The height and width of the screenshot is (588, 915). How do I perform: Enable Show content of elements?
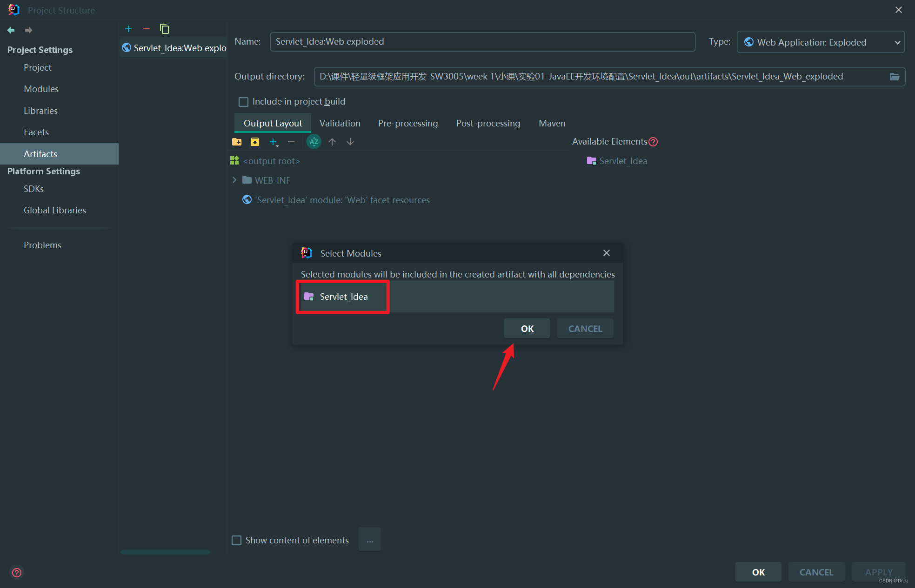click(237, 540)
